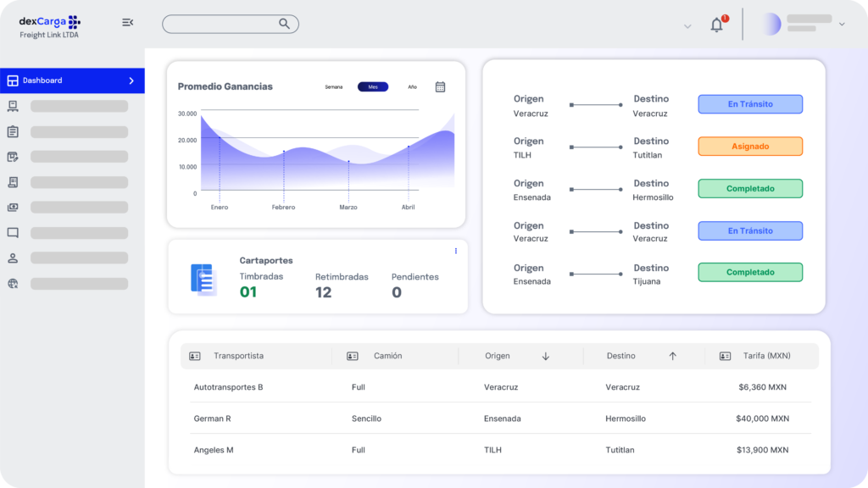Switch chart range to Semana

point(334,86)
